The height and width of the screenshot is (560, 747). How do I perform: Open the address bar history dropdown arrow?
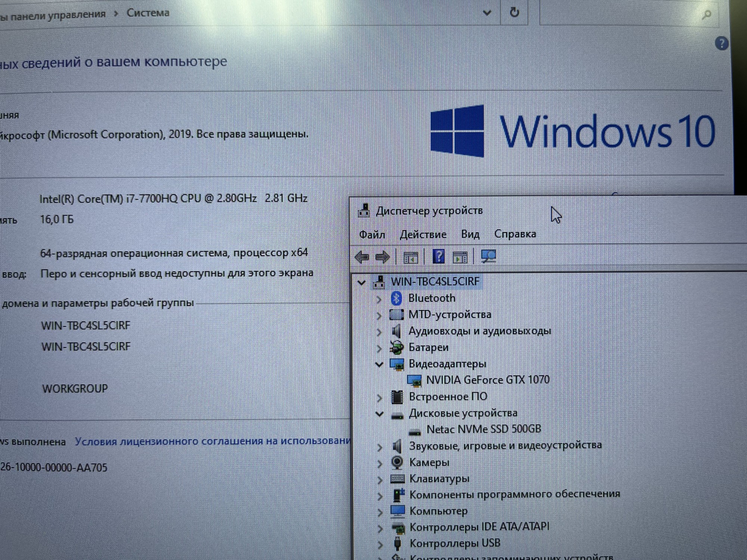tap(487, 13)
